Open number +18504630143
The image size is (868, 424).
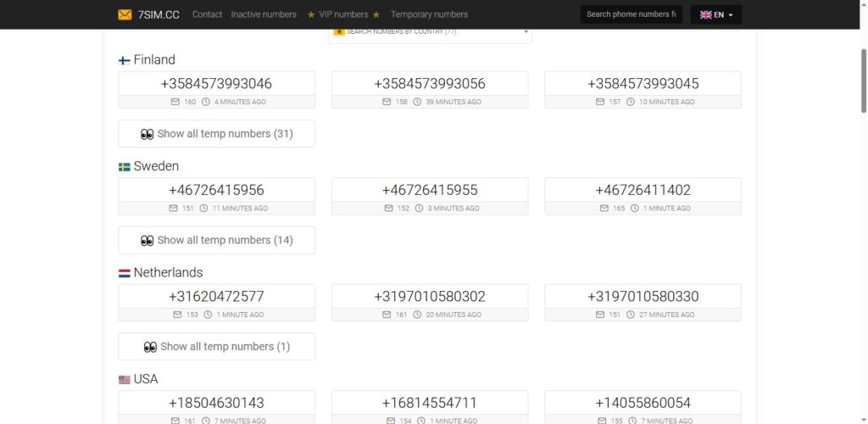216,403
